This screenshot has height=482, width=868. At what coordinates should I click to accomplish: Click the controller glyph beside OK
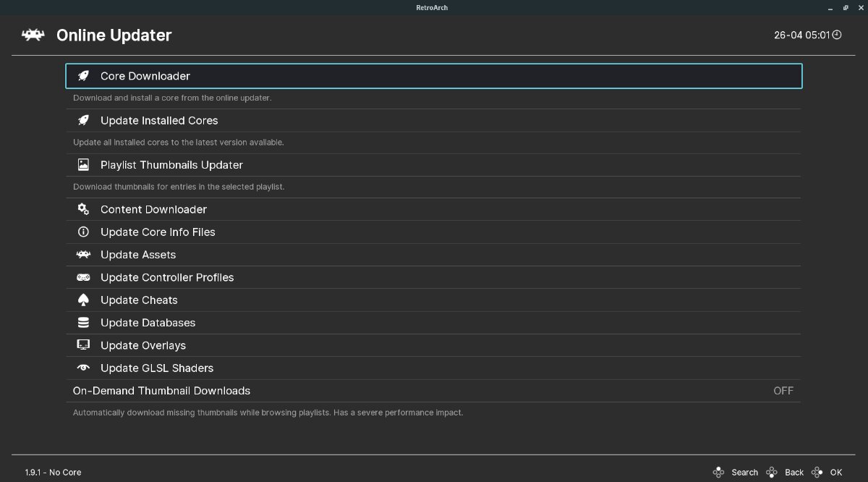(817, 472)
